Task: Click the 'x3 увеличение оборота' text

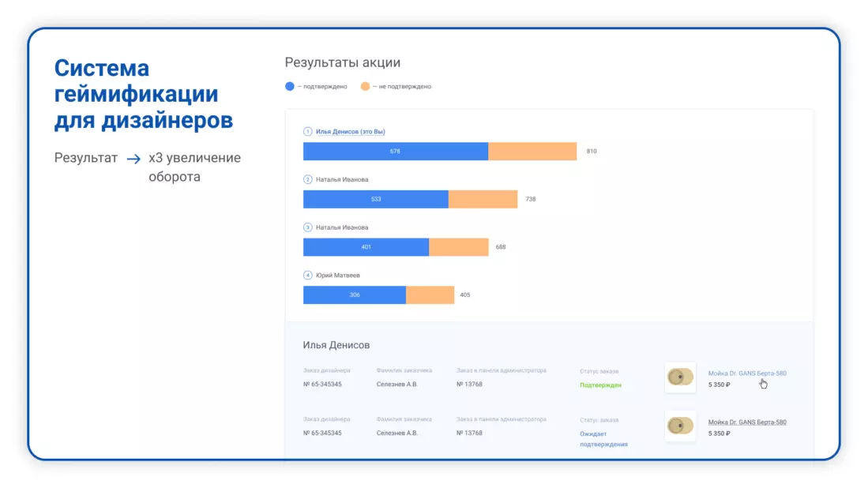Action: coord(194,167)
